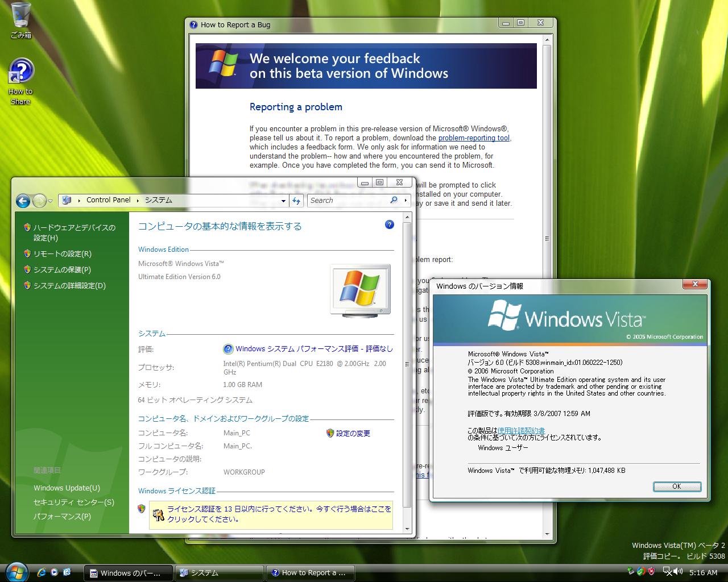This screenshot has width=728, height=582.
Task: Maximize the How to Report a Bug window
Action: [520, 23]
